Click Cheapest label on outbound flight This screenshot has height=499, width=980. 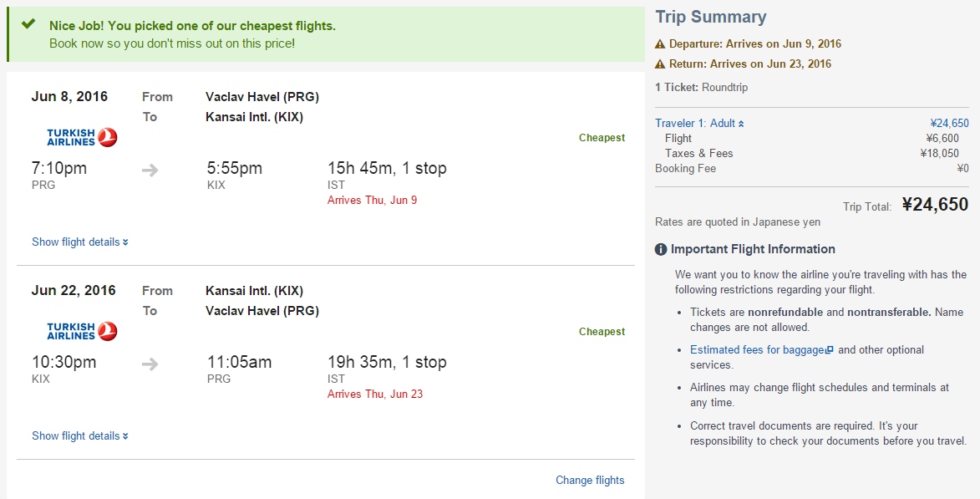click(x=602, y=138)
